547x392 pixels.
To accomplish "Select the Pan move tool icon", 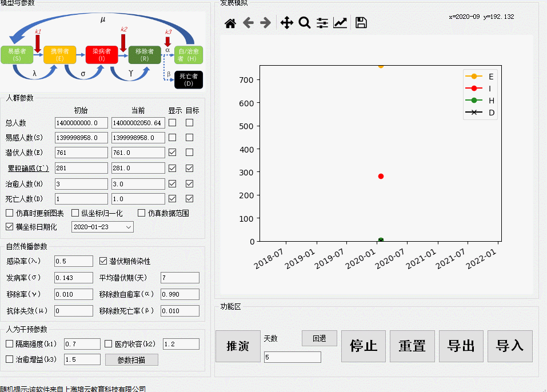I will pos(286,23).
